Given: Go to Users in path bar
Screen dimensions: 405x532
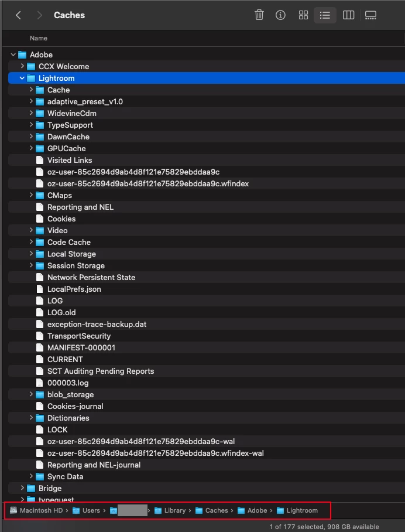Looking at the screenshot, I should click(87, 510).
